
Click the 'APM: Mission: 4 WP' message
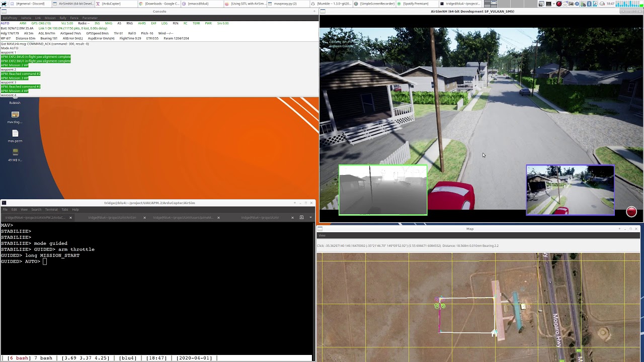pos(15,91)
